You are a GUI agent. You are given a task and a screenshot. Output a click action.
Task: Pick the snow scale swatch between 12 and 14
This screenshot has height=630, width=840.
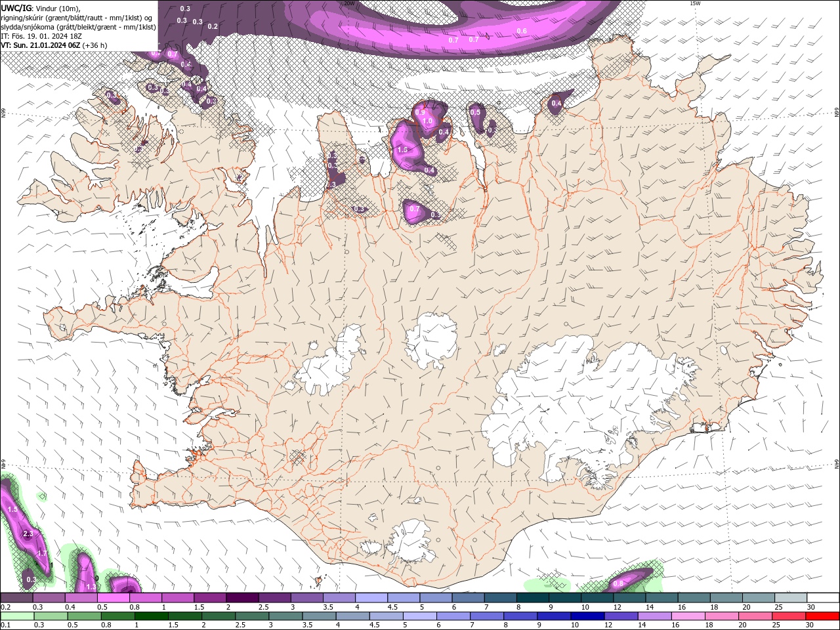[629, 598]
